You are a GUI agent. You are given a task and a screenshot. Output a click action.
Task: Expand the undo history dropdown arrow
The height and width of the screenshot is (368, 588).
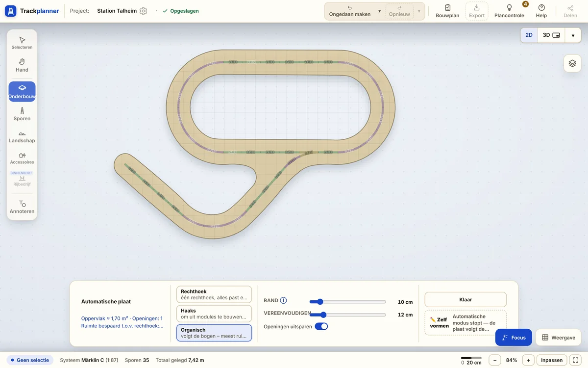coord(379,11)
